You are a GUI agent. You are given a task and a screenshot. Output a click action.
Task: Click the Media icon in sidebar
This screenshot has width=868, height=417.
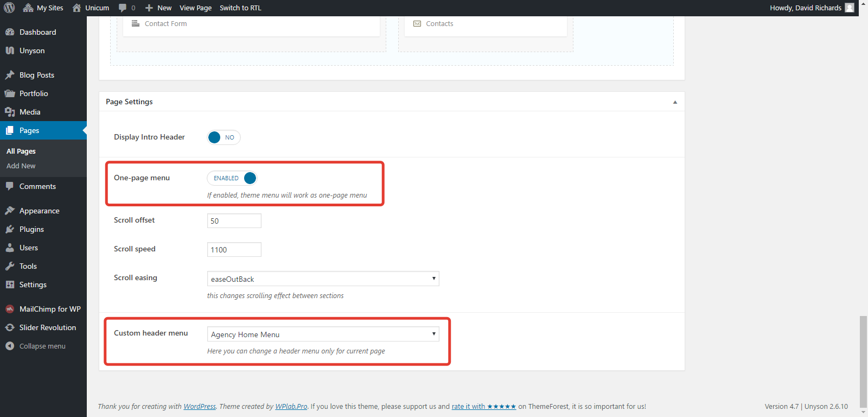[10, 112]
